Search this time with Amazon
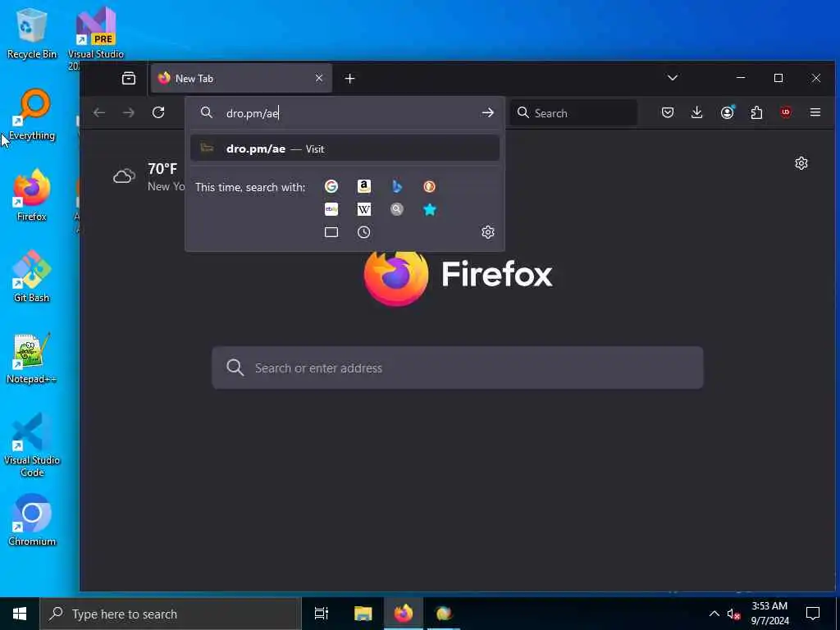Viewport: 840px width, 630px height. point(363,186)
